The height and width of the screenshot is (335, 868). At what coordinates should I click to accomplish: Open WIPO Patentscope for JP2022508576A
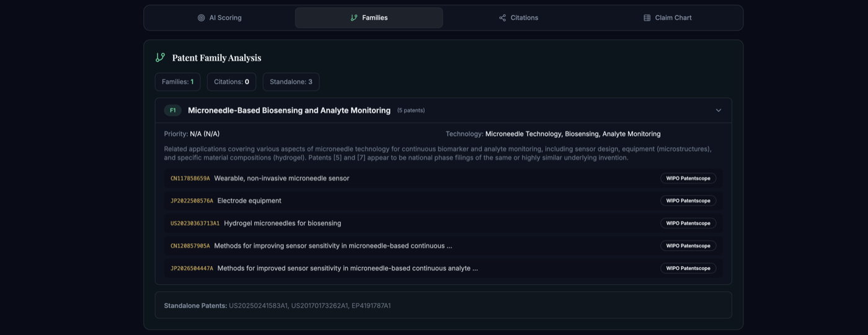pyautogui.click(x=688, y=201)
